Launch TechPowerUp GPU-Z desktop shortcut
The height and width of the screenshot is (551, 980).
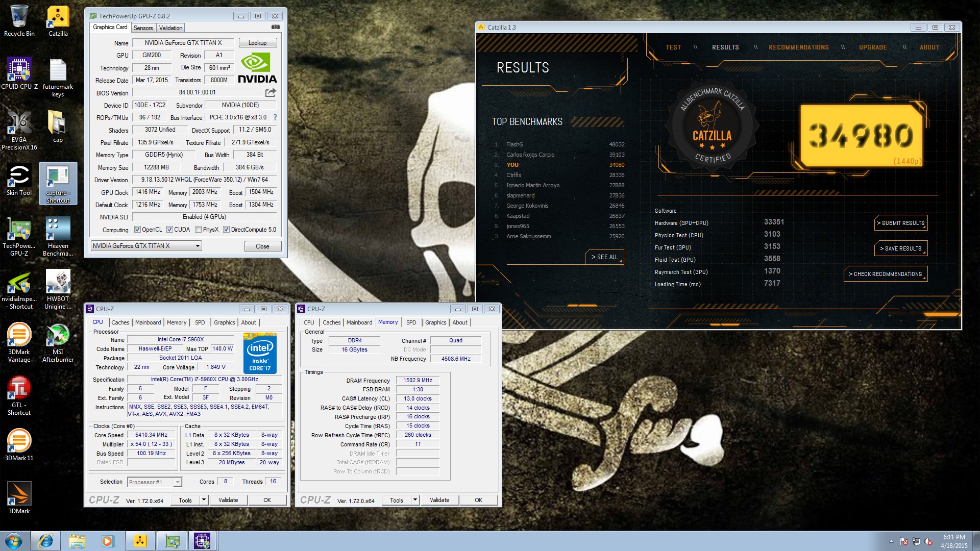coord(19,236)
